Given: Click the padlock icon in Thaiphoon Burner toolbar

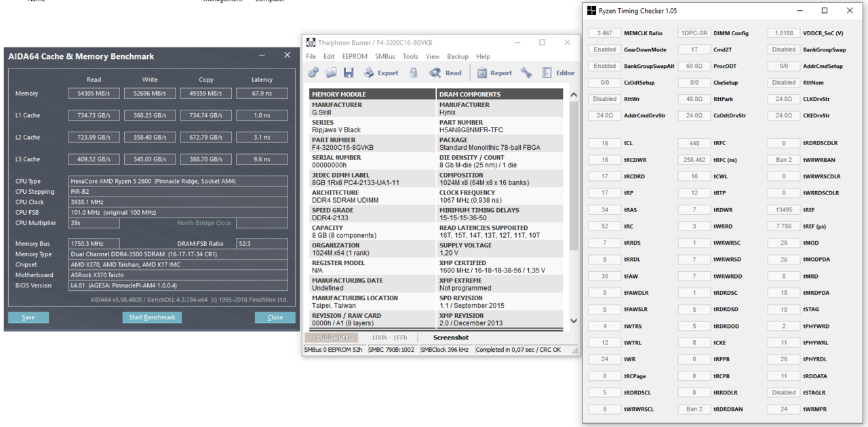Looking at the screenshot, I should click(413, 73).
